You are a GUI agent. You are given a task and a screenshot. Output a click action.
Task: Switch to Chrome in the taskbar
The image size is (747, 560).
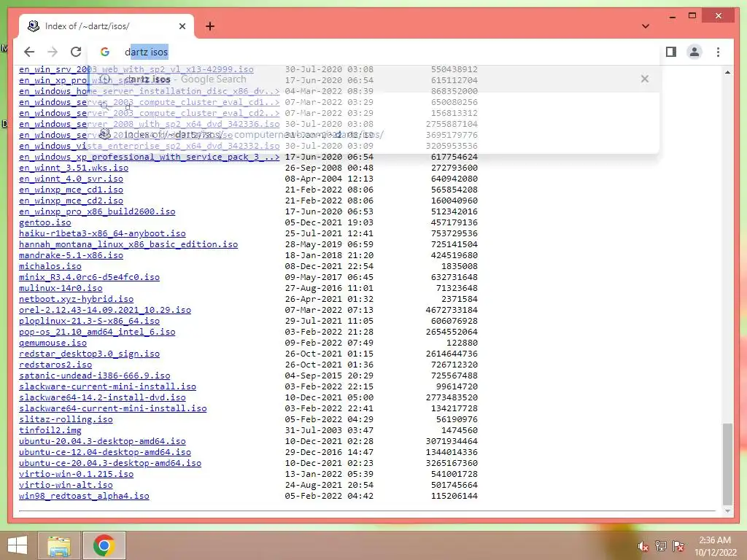point(104,545)
